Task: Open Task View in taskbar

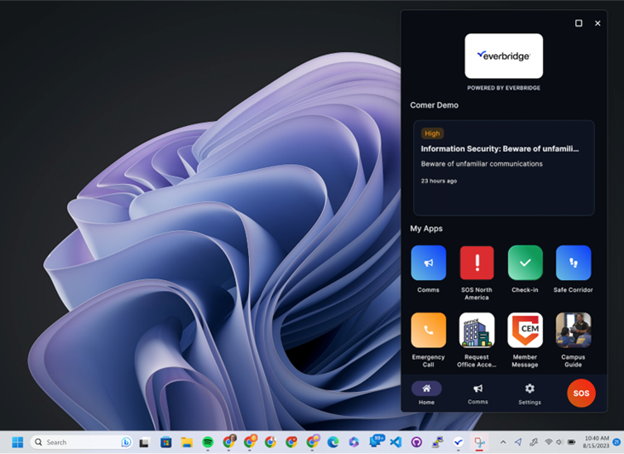Action: pyautogui.click(x=144, y=442)
